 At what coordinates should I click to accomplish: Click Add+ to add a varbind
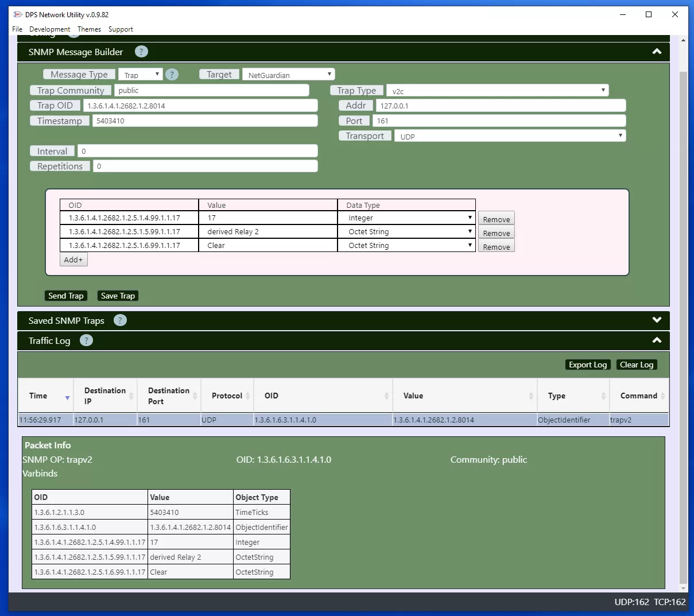coord(73,259)
